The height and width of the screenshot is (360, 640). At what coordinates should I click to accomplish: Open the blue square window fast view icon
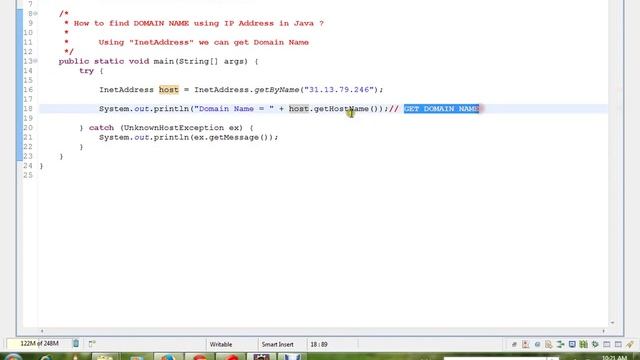tap(572, 344)
